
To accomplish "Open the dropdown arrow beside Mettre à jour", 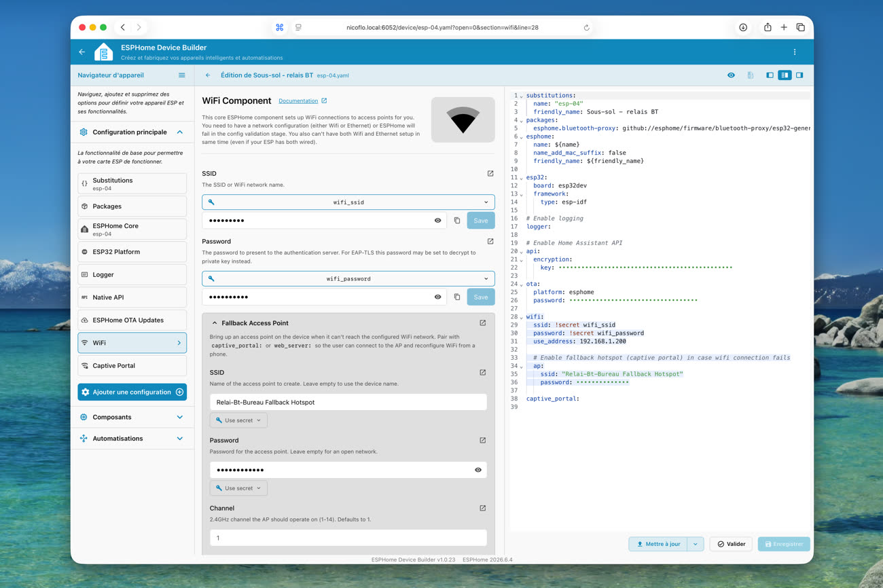I will [696, 544].
